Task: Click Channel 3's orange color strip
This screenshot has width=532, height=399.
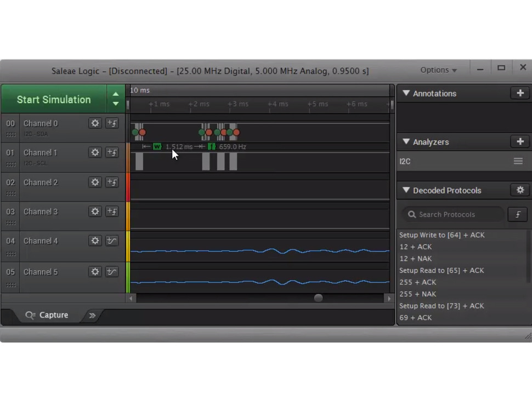Action: 128,215
